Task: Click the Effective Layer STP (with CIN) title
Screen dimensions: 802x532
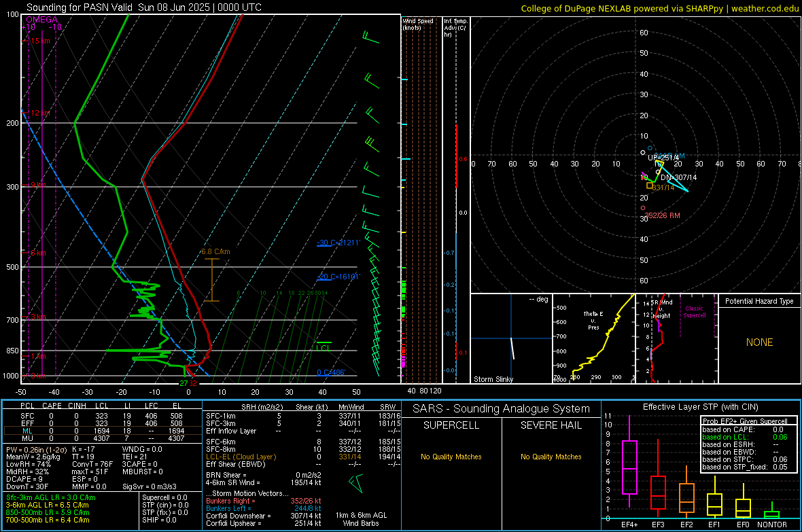Action: click(x=700, y=407)
